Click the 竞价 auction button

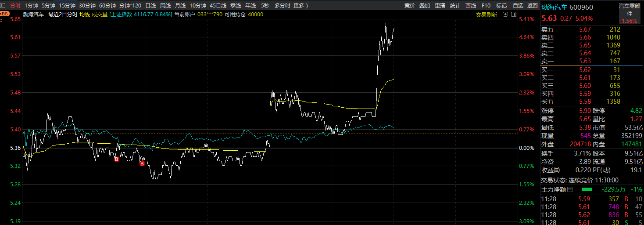[x=409, y=6]
